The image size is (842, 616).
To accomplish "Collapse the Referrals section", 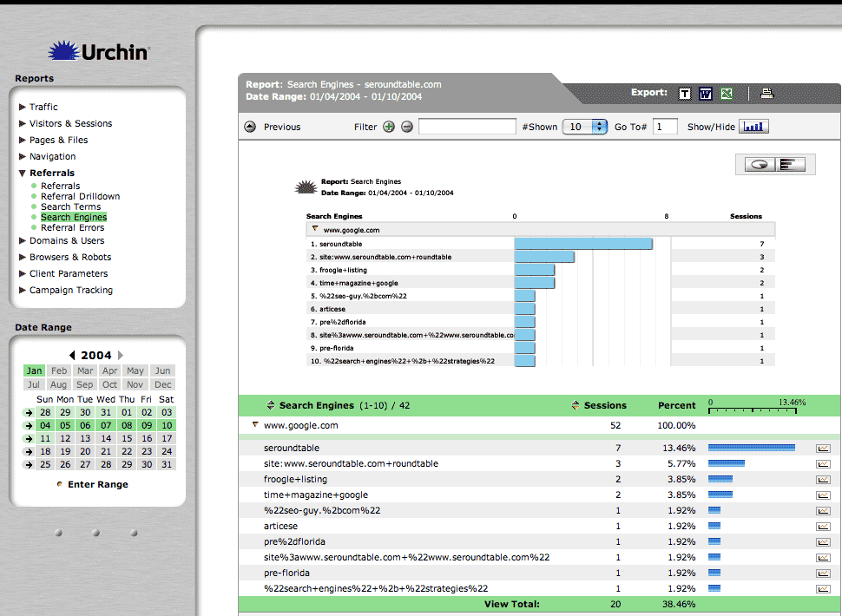I will coord(23,174).
